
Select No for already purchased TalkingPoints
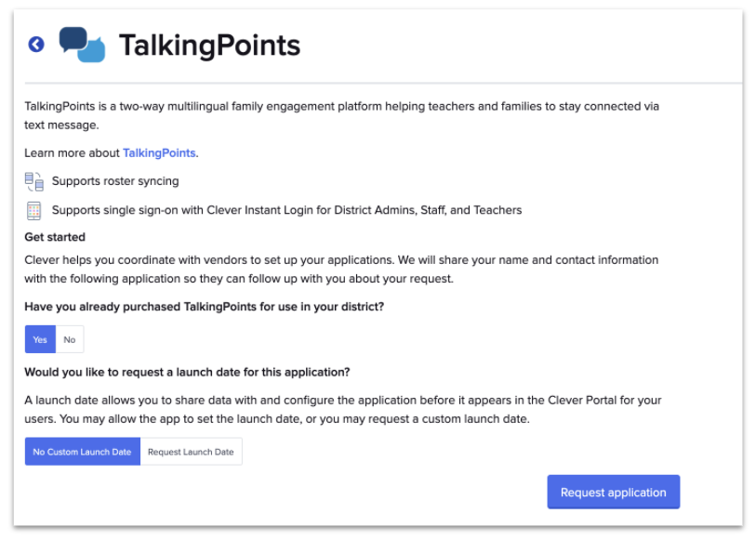(69, 338)
